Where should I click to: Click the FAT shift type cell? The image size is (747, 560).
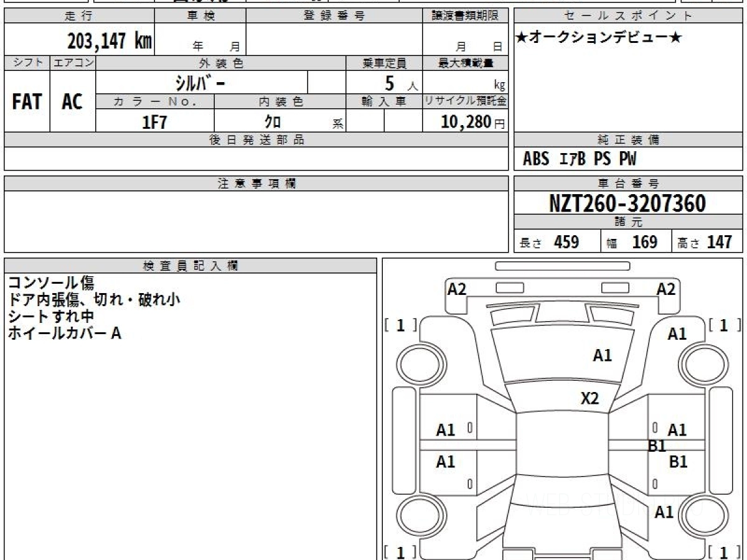coord(27,101)
